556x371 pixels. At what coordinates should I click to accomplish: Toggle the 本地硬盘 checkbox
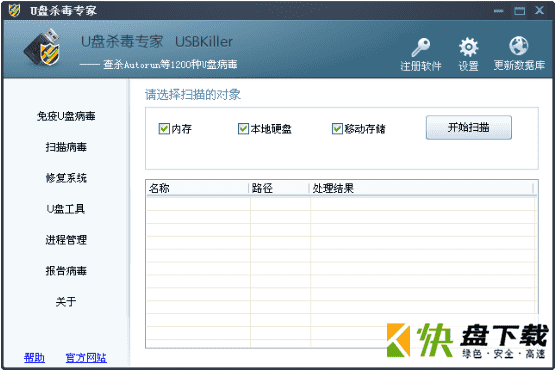pyautogui.click(x=243, y=129)
